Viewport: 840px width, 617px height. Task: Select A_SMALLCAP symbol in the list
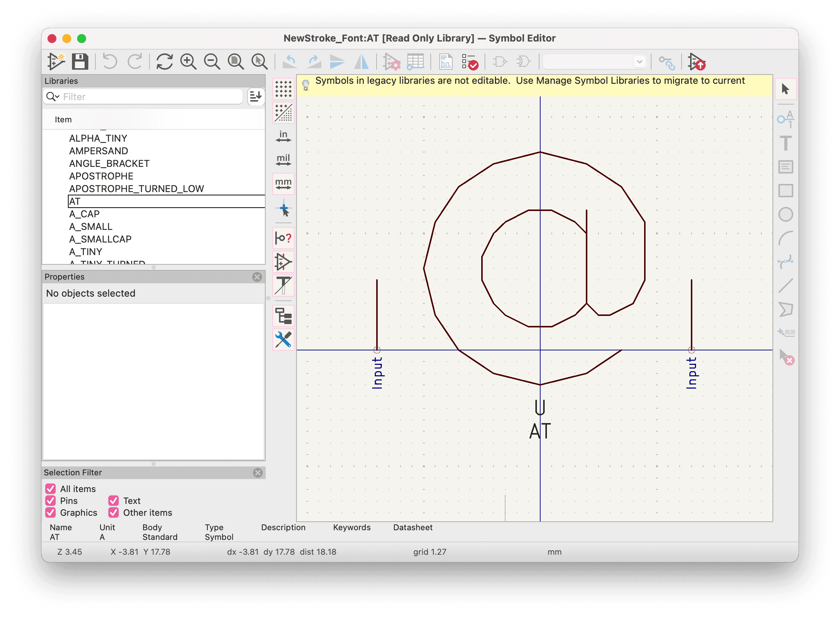(100, 239)
